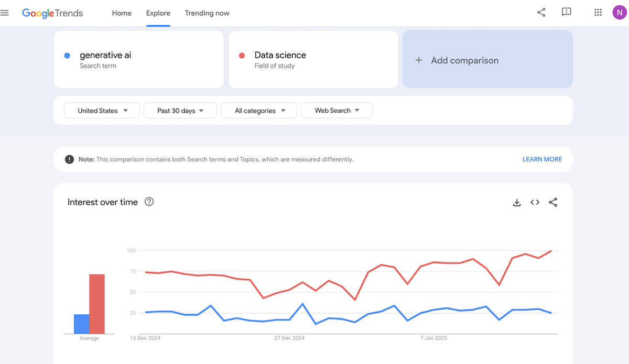This screenshot has width=629, height=364.
Task: Open help icon beside Interest over time
Action: point(149,202)
